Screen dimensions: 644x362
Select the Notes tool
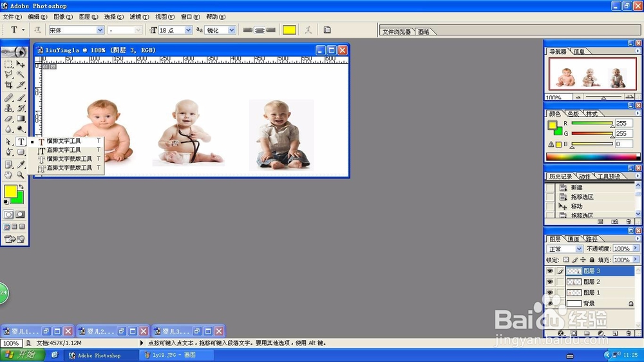[8, 165]
